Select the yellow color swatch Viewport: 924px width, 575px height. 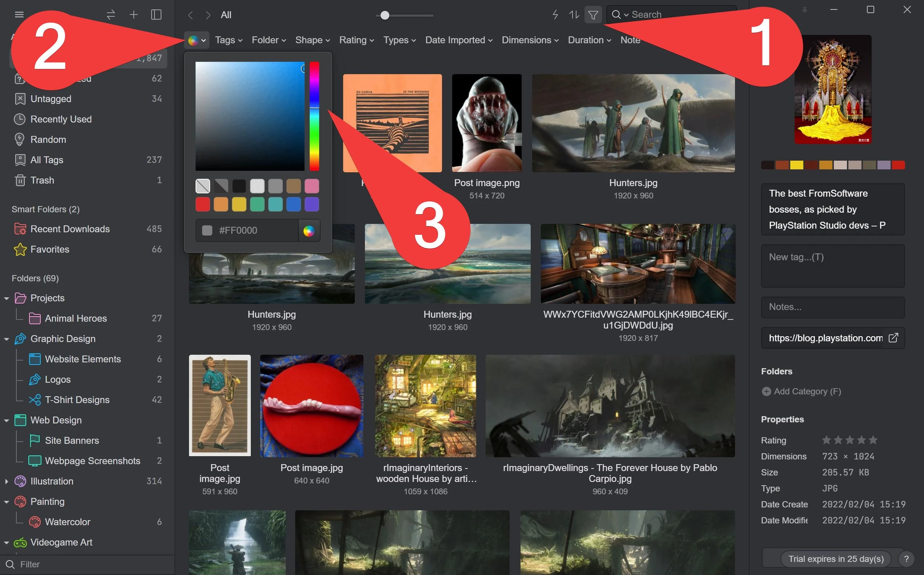[x=239, y=204]
